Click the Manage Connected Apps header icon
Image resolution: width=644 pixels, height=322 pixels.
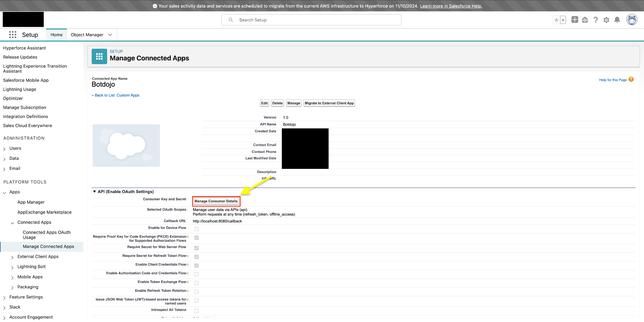click(x=99, y=56)
